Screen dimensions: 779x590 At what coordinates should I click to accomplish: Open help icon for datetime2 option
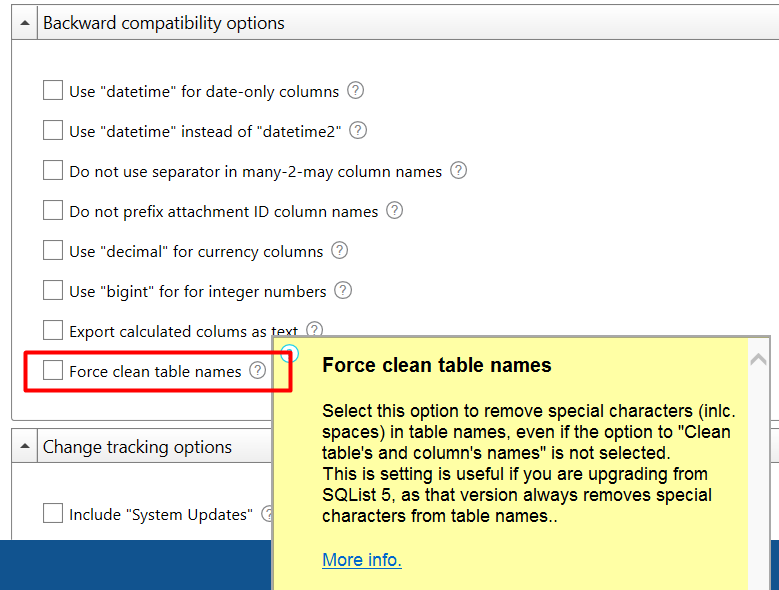click(358, 131)
